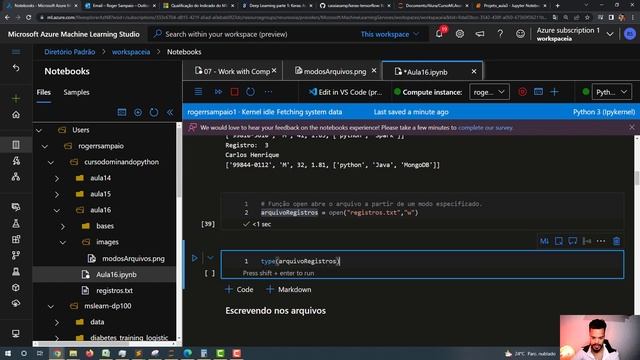Click workspaceia breadcrumb link

[x=131, y=52]
